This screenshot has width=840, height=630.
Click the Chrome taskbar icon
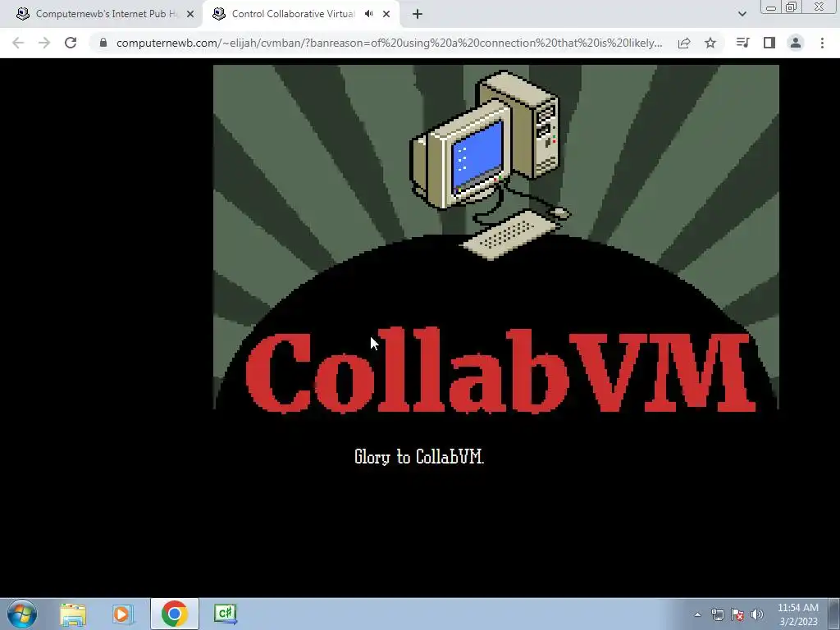pos(174,614)
